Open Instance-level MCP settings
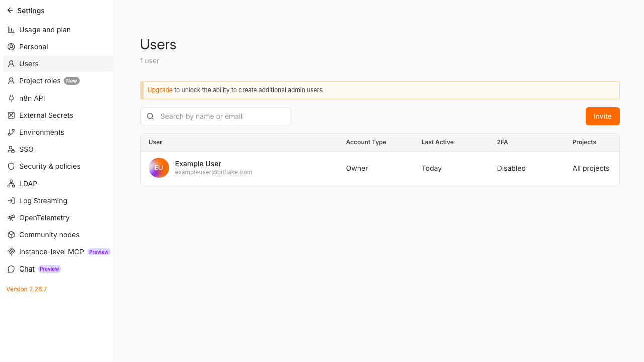The width and height of the screenshot is (644, 362). [58, 252]
